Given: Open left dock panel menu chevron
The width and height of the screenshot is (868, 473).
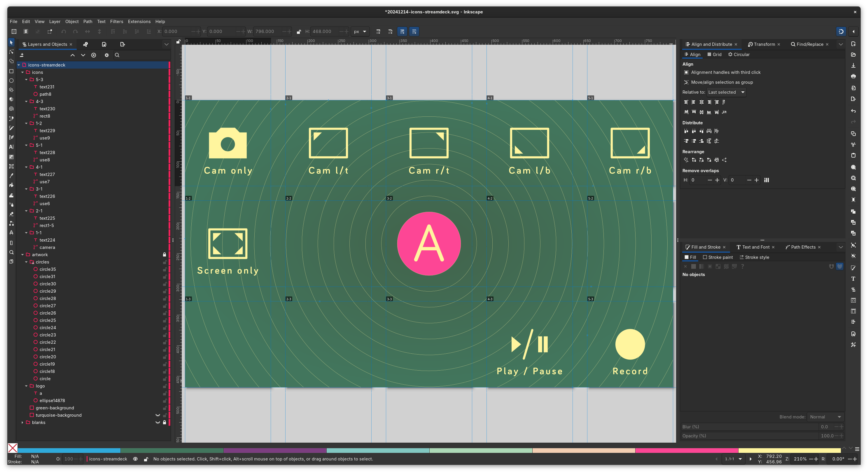Looking at the screenshot, I should point(167,44).
